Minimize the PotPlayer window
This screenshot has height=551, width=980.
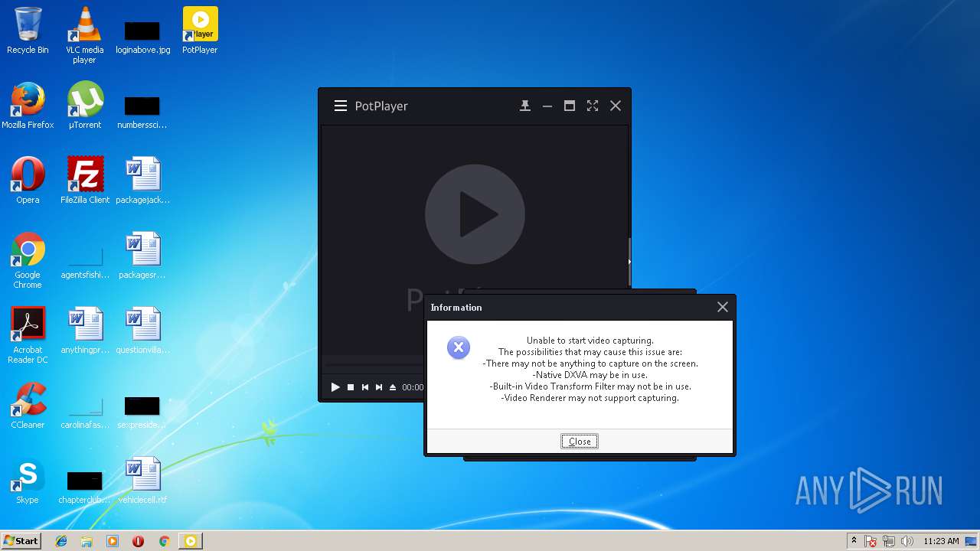pos(547,106)
